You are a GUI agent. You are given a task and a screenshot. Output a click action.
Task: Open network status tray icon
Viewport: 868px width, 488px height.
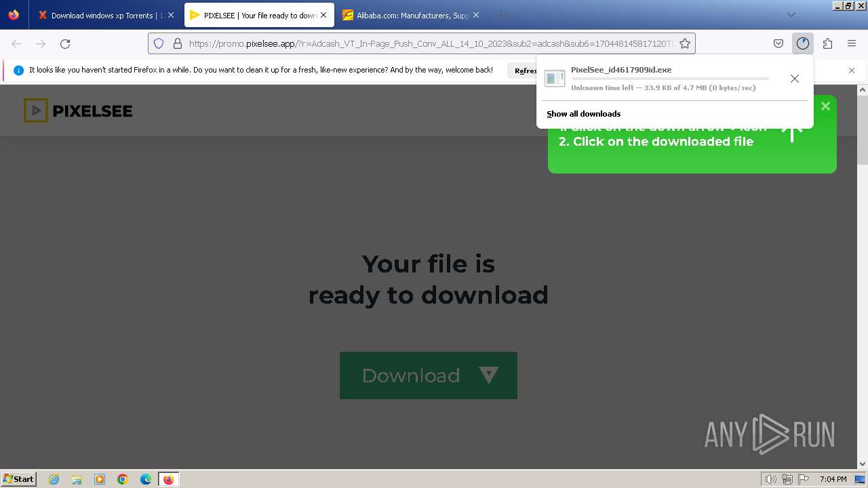click(x=787, y=479)
